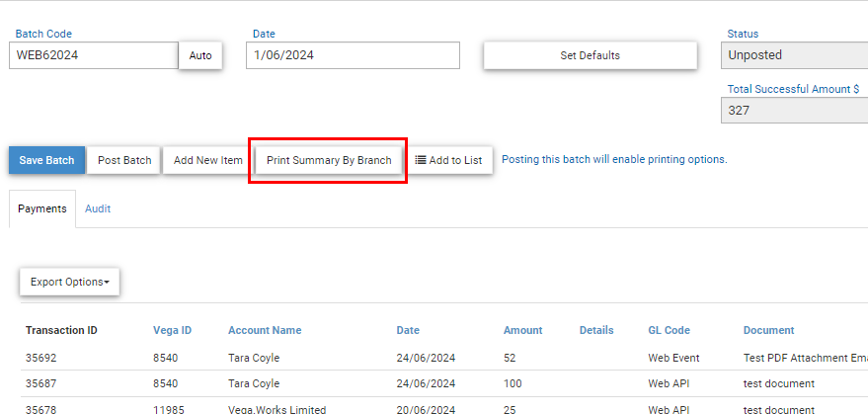Click the Save Batch button
This screenshot has width=868, height=414.
tap(46, 160)
